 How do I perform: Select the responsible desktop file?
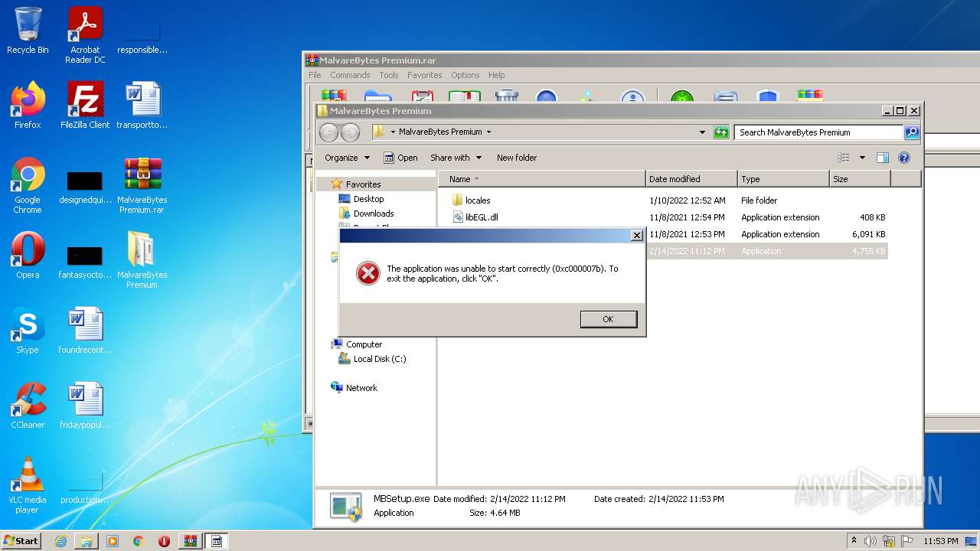click(x=142, y=38)
